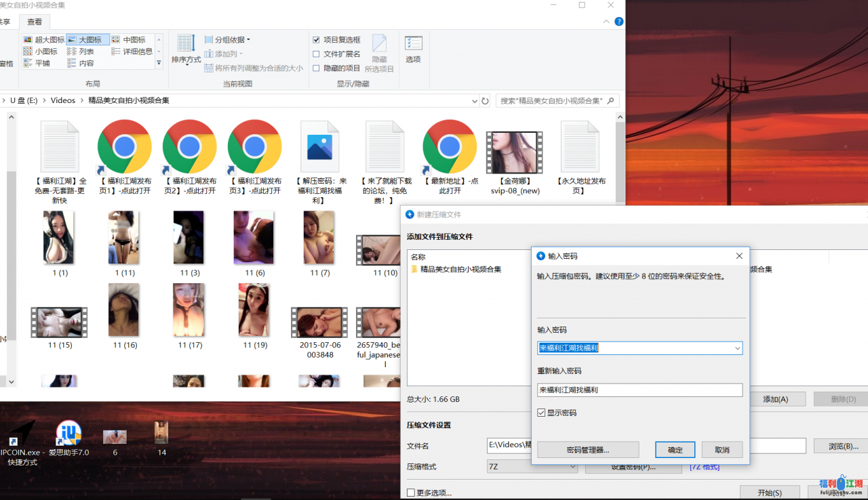Toggle the 显示密码 checkbox
This screenshot has width=868, height=500.
point(541,413)
